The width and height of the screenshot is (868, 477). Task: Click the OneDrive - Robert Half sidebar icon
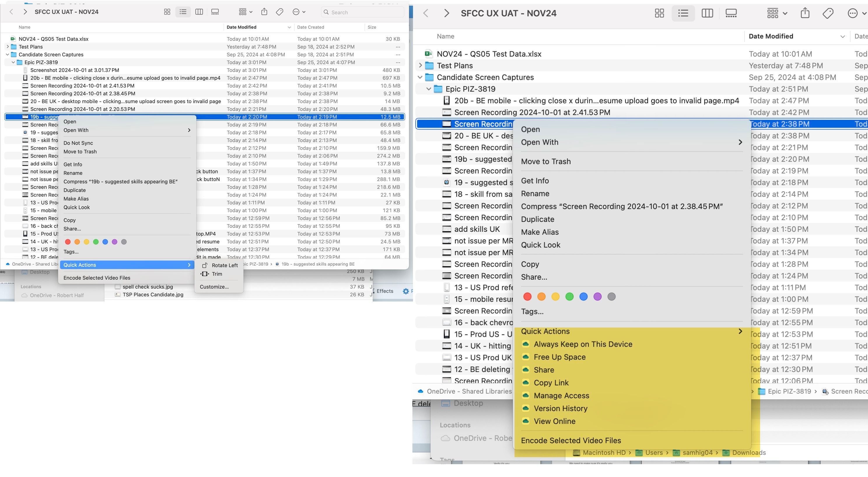24,295
